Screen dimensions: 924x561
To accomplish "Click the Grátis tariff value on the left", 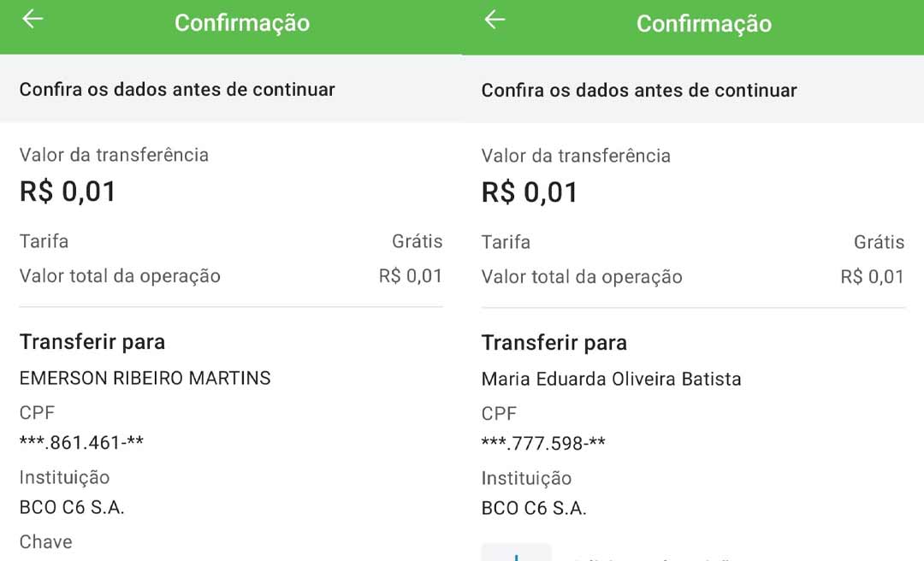I will 417,241.
